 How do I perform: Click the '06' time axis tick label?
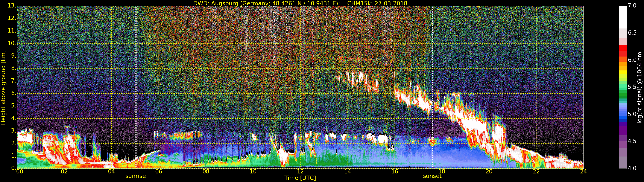[x=158, y=172]
